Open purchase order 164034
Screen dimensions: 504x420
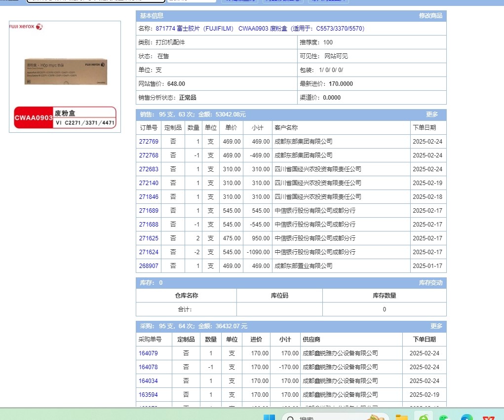click(148, 381)
